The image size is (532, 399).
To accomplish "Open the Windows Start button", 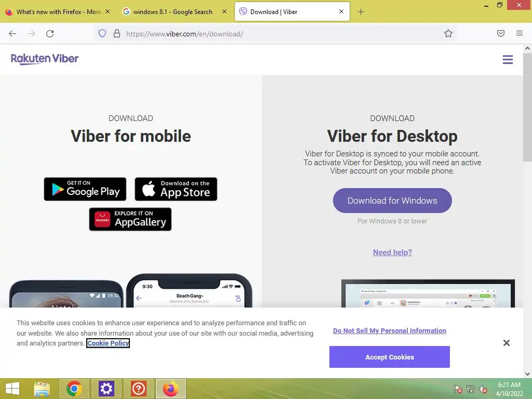I will tap(12, 389).
